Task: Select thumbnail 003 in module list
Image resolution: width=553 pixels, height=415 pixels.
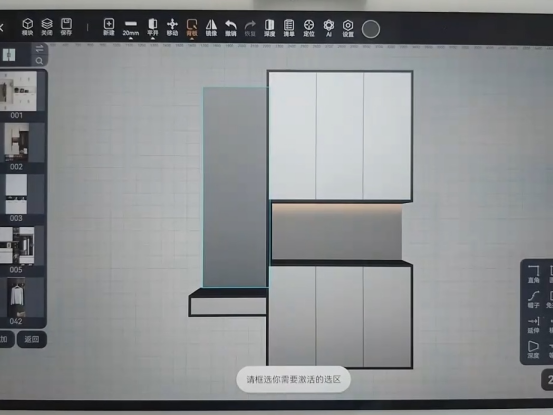Action: tap(16, 194)
